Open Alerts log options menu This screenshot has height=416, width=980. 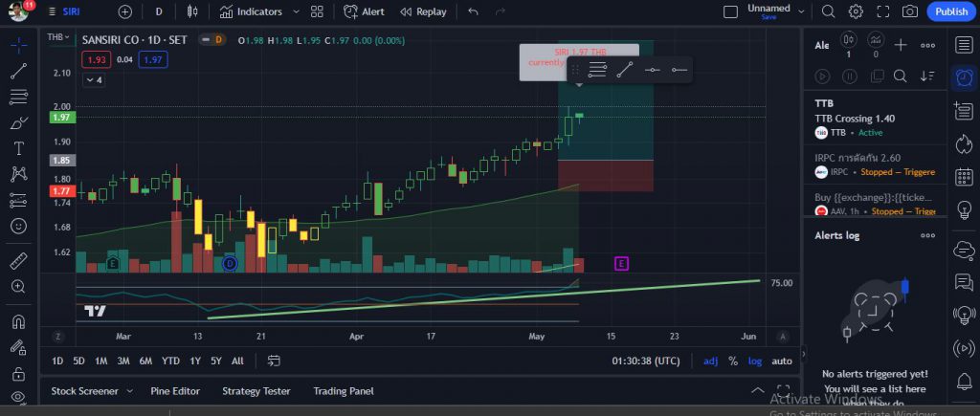click(928, 235)
